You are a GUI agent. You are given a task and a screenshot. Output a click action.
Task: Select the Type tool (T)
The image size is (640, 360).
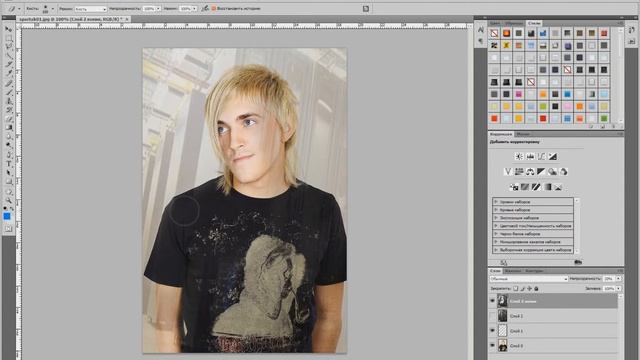pyautogui.click(x=8, y=164)
